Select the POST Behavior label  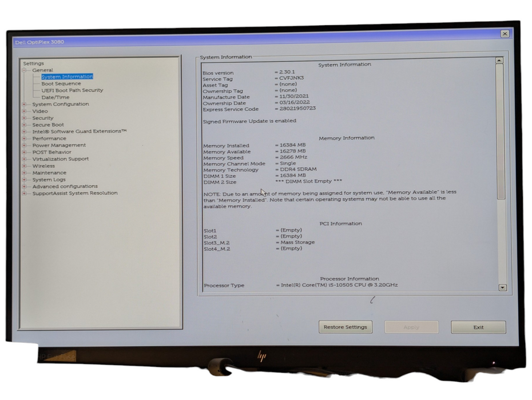[52, 152]
